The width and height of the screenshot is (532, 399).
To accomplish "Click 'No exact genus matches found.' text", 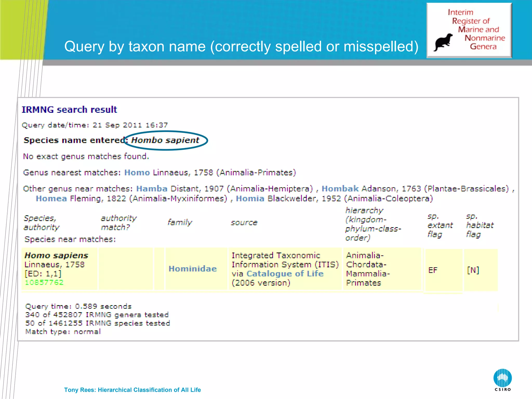I will tap(86, 156).
